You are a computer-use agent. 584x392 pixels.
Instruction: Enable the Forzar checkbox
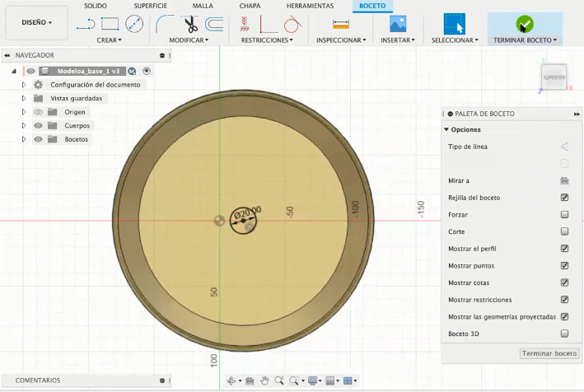click(x=564, y=214)
